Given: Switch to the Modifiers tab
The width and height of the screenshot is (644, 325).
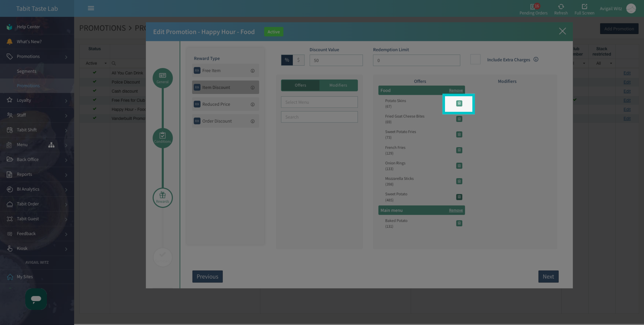Looking at the screenshot, I should click(x=338, y=85).
